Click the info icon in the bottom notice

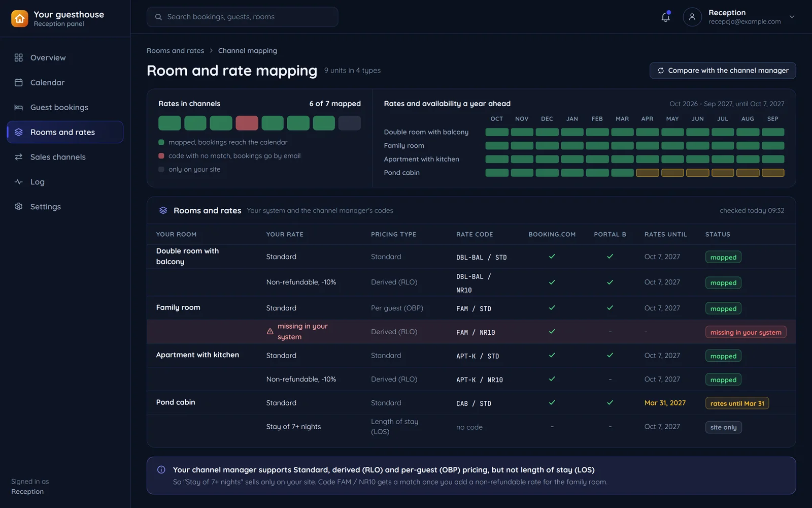point(161,470)
